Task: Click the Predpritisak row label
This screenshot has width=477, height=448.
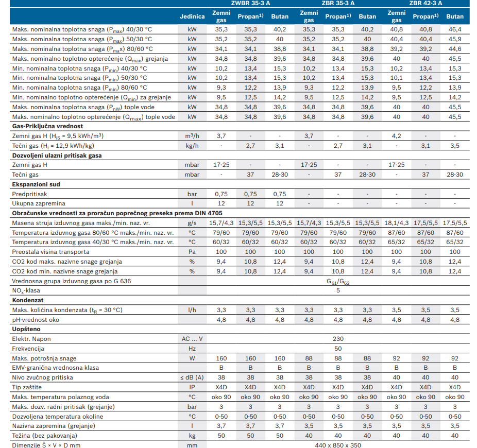Action: click(31, 194)
